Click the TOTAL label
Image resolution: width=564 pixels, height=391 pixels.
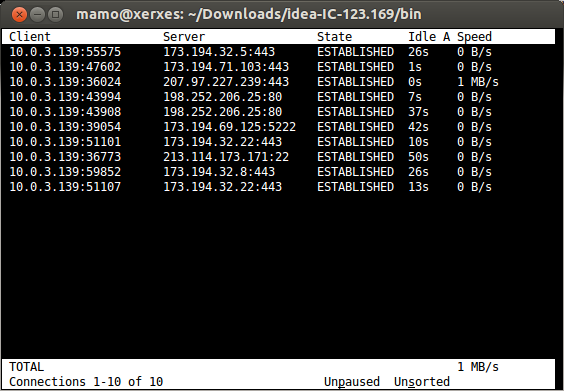tap(26, 367)
